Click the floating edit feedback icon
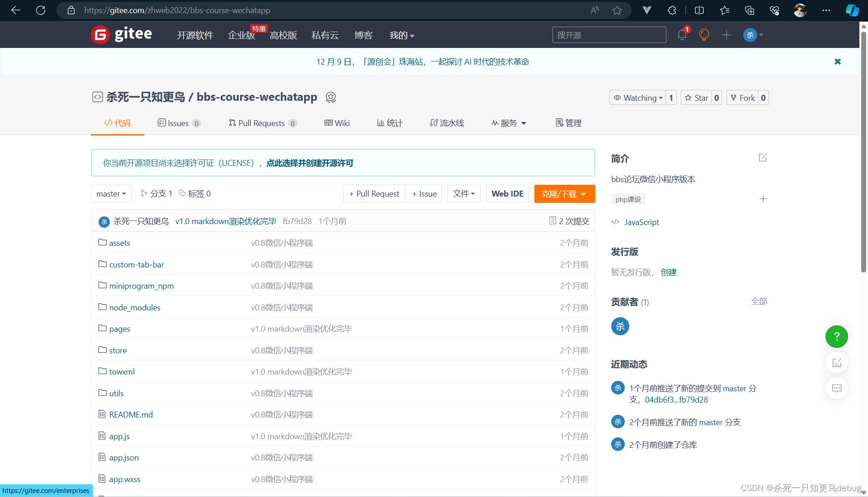Image resolution: width=868 pixels, height=497 pixels. pos(837,363)
